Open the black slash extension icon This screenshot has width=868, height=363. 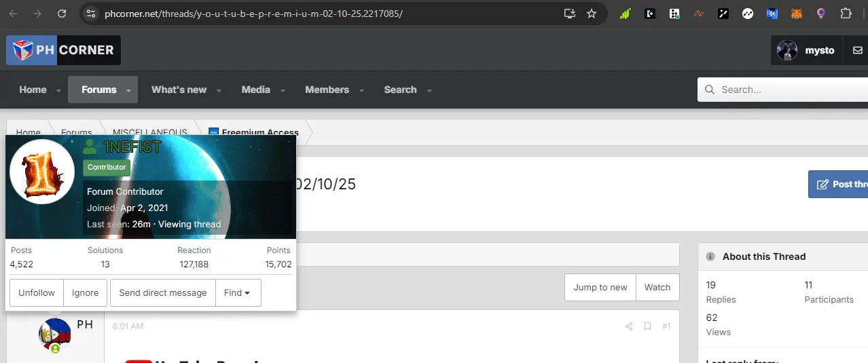723,14
